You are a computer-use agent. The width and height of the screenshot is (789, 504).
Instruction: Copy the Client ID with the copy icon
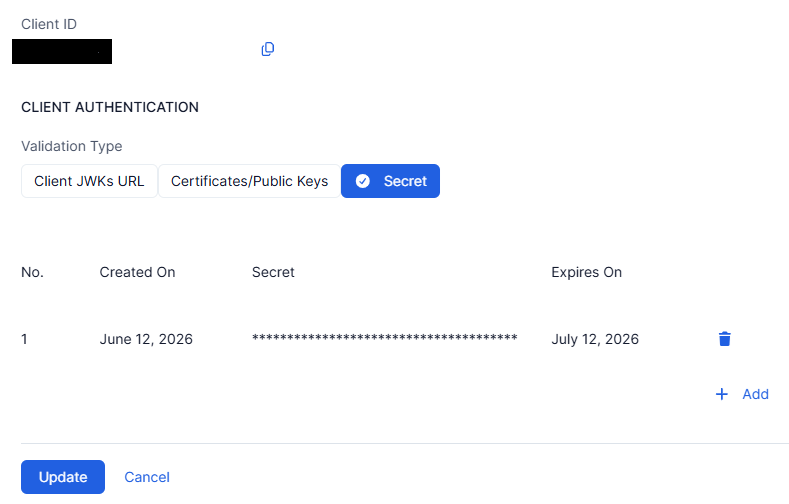coord(268,49)
